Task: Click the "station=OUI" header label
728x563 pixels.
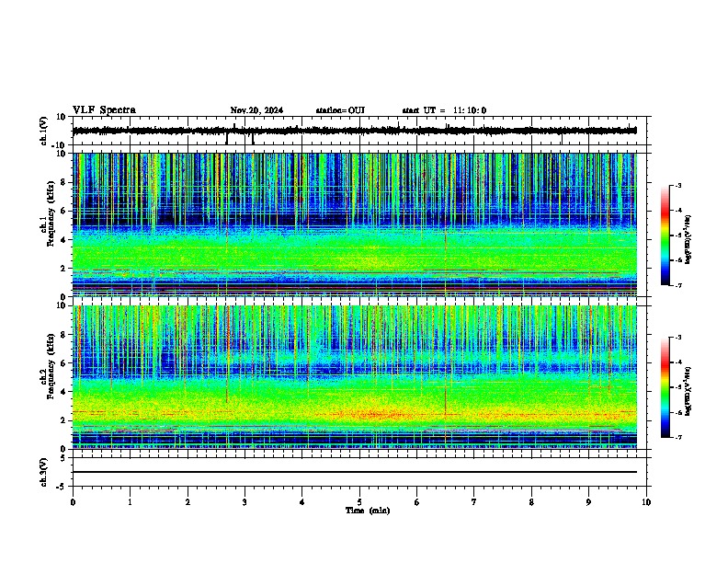Action: (340, 110)
